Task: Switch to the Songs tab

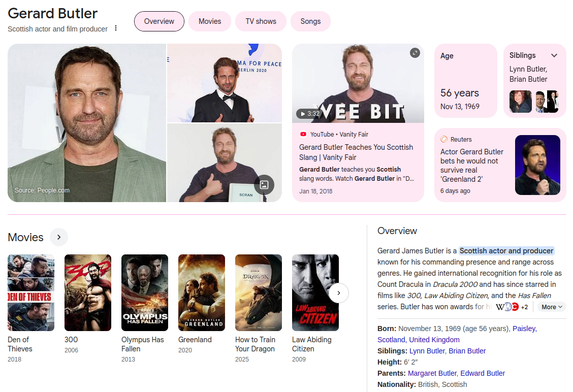Action: tap(310, 21)
